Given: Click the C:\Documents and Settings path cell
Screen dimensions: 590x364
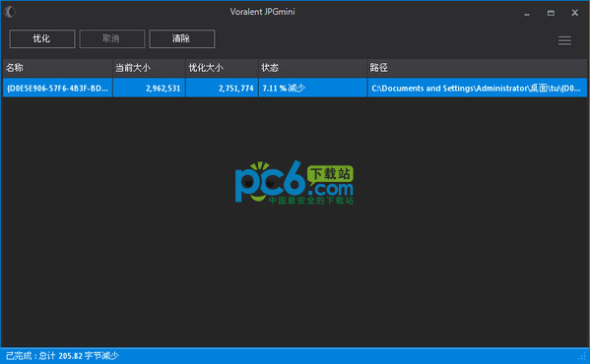Looking at the screenshot, I should pyautogui.click(x=477, y=88).
